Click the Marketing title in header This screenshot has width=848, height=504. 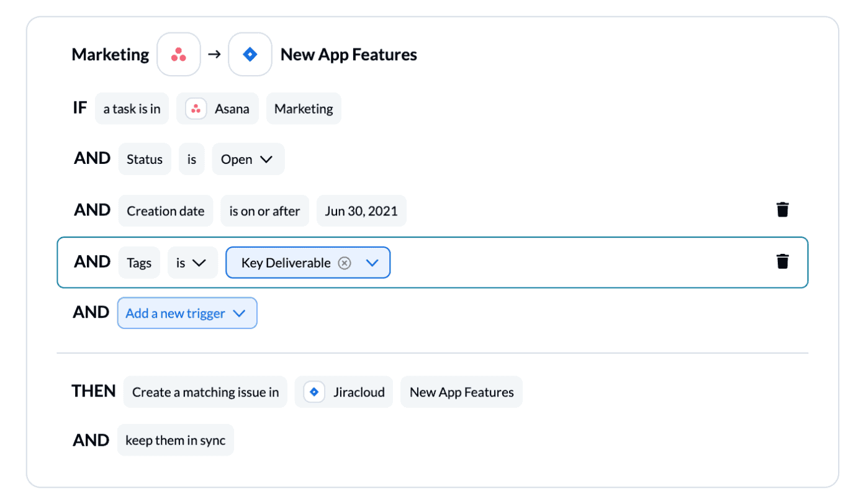click(111, 55)
